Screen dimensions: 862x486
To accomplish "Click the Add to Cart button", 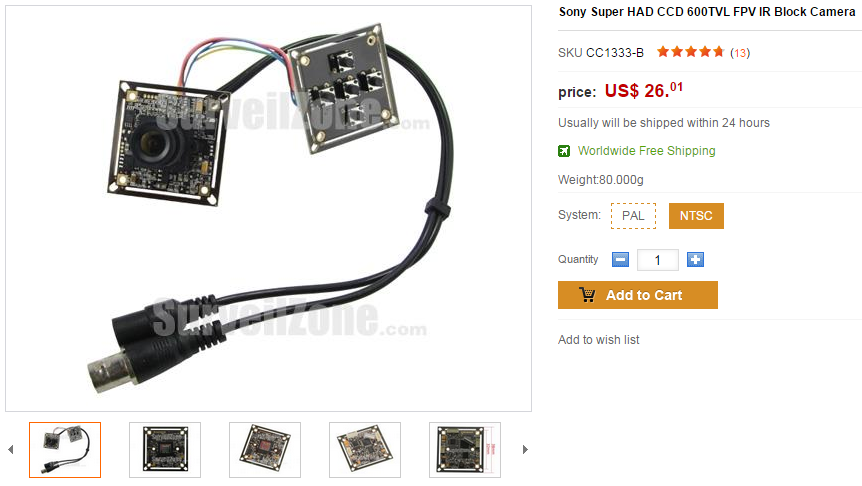I will click(x=638, y=295).
